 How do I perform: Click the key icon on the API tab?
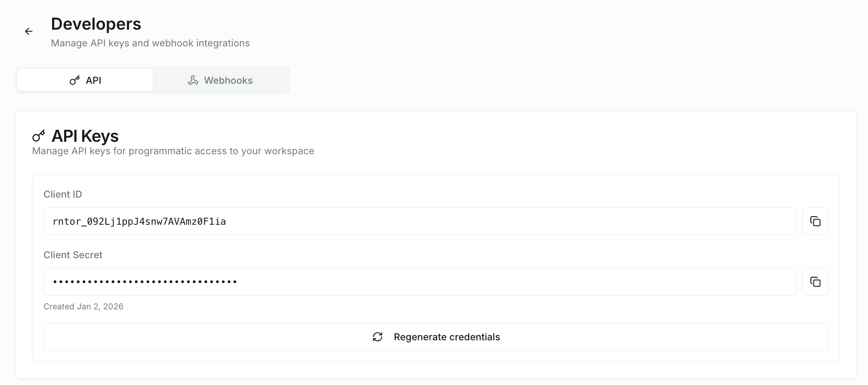pyautogui.click(x=74, y=80)
